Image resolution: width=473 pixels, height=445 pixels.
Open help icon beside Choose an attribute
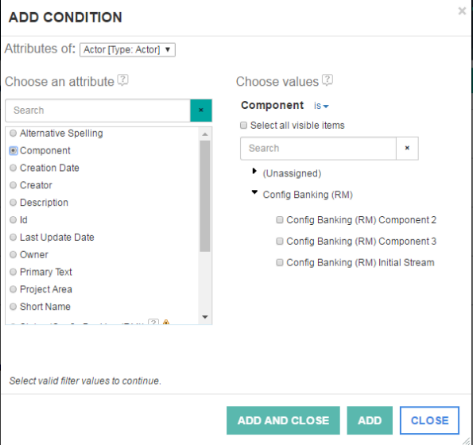(x=123, y=80)
